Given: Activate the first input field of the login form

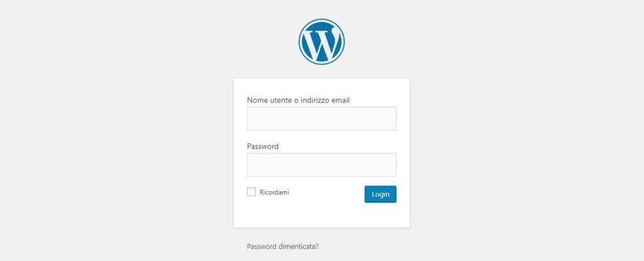Looking at the screenshot, I should point(321,119).
